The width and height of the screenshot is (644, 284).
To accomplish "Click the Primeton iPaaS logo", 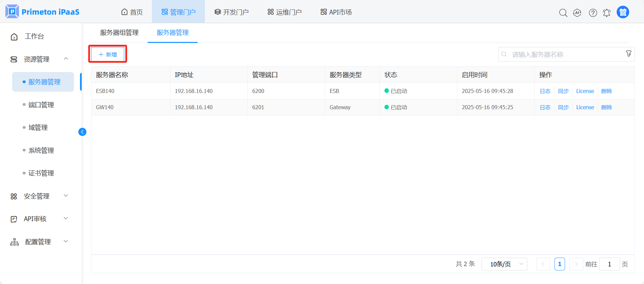I will [x=43, y=12].
